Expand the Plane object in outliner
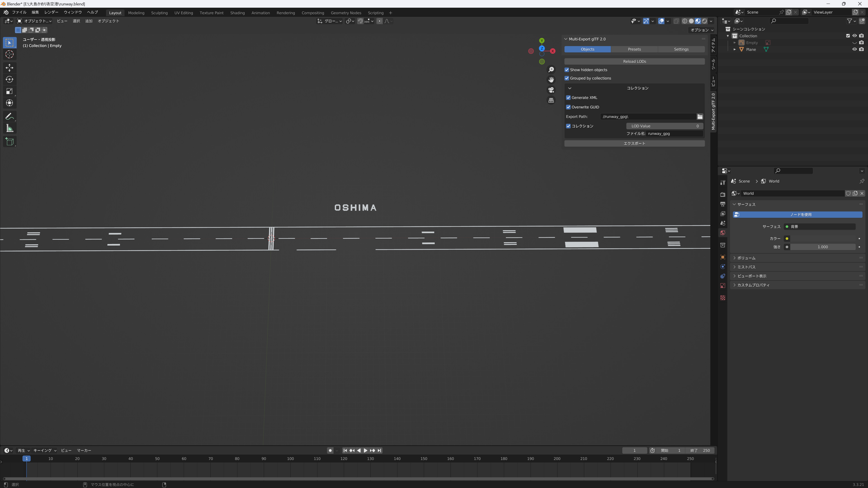 [735, 49]
